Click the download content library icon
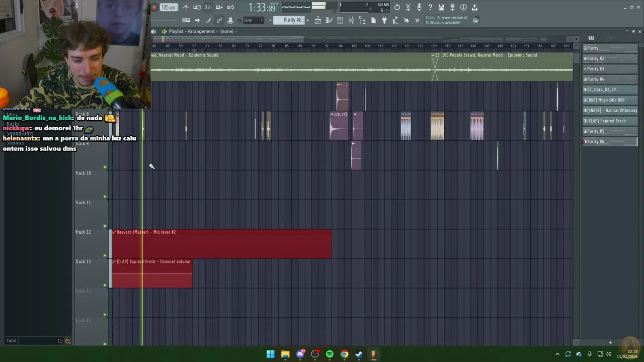The image size is (644, 362). (x=474, y=7)
